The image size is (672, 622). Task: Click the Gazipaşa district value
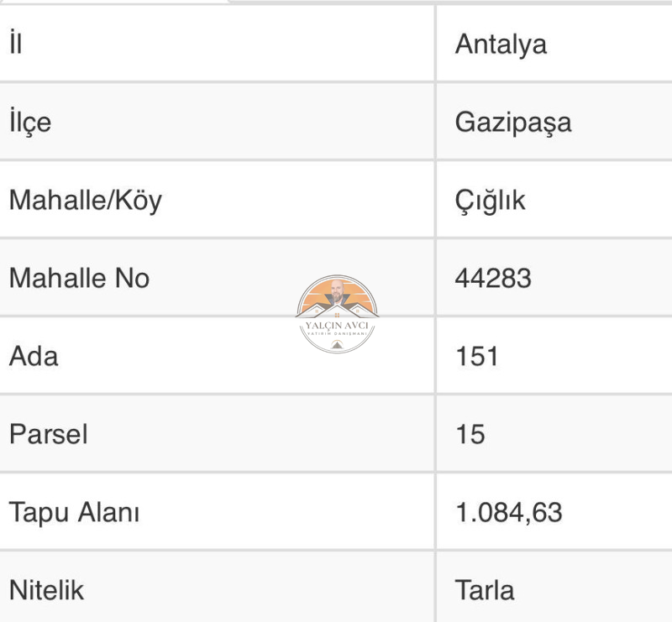[x=513, y=123]
